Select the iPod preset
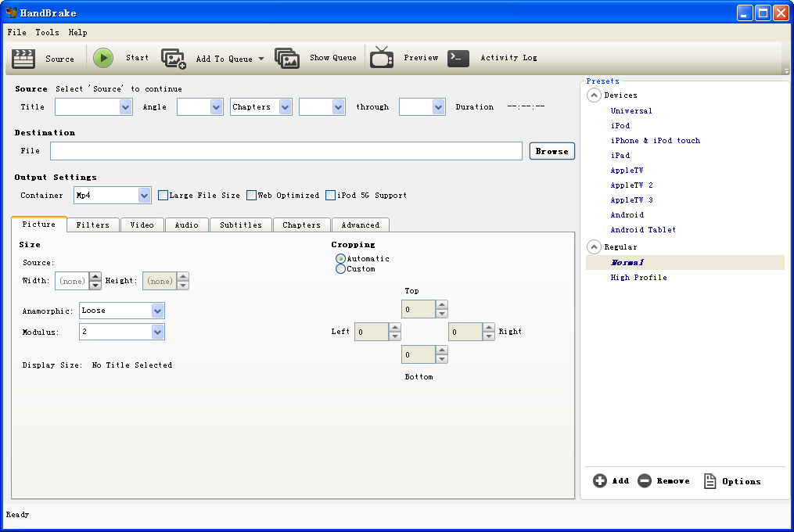 pos(620,126)
